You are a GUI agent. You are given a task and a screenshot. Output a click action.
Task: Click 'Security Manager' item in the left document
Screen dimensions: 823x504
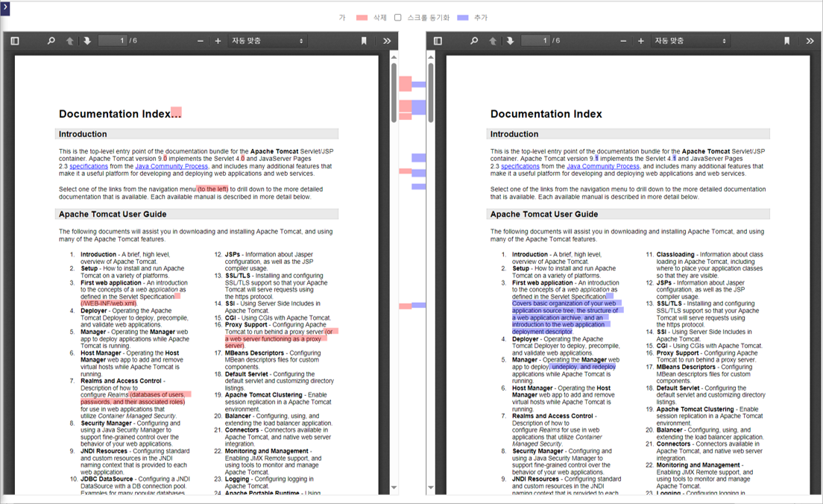point(106,423)
